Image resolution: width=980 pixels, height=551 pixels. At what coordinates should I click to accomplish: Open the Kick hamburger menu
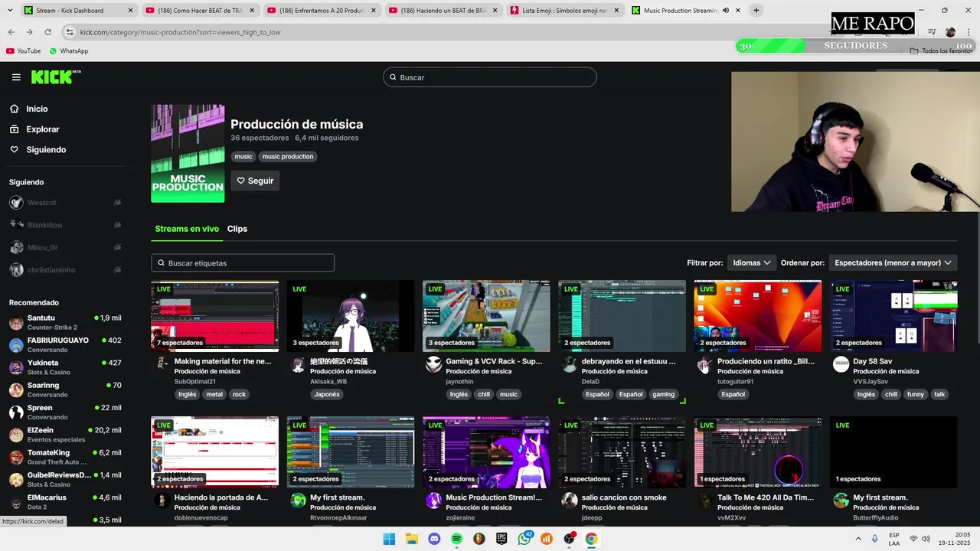pos(16,77)
